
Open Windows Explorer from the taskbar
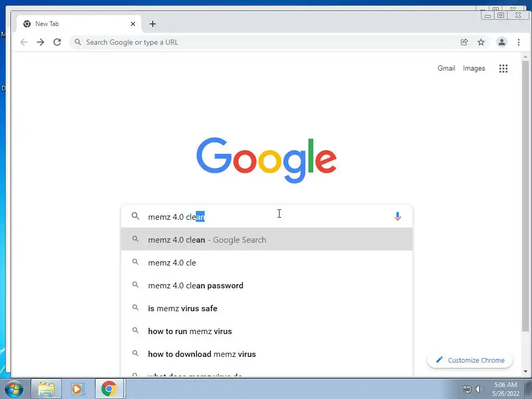46,389
